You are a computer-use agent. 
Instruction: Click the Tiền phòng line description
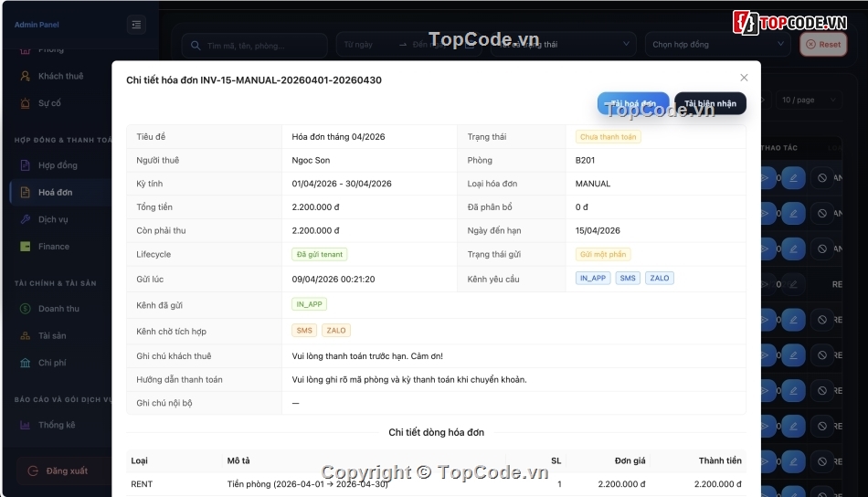(x=307, y=483)
